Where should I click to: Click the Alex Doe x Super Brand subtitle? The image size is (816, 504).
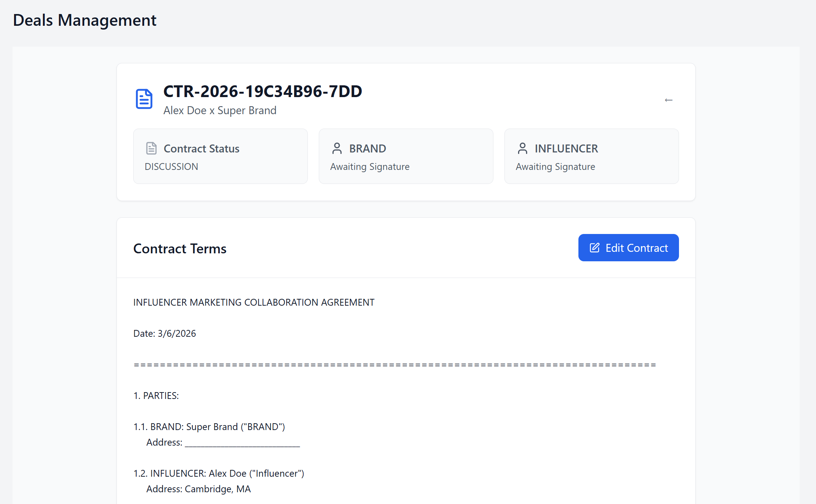coord(220,110)
